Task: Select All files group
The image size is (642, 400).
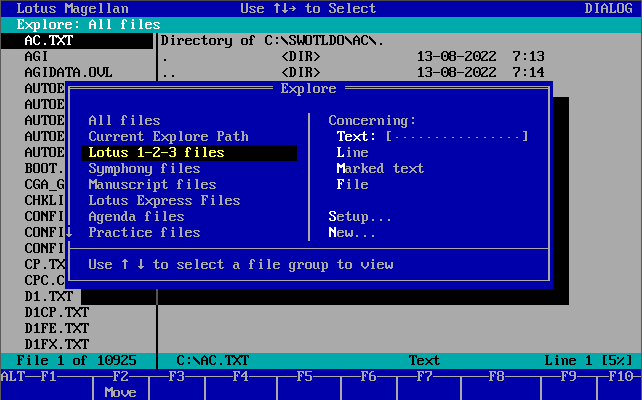Action: pyautogui.click(x=124, y=121)
